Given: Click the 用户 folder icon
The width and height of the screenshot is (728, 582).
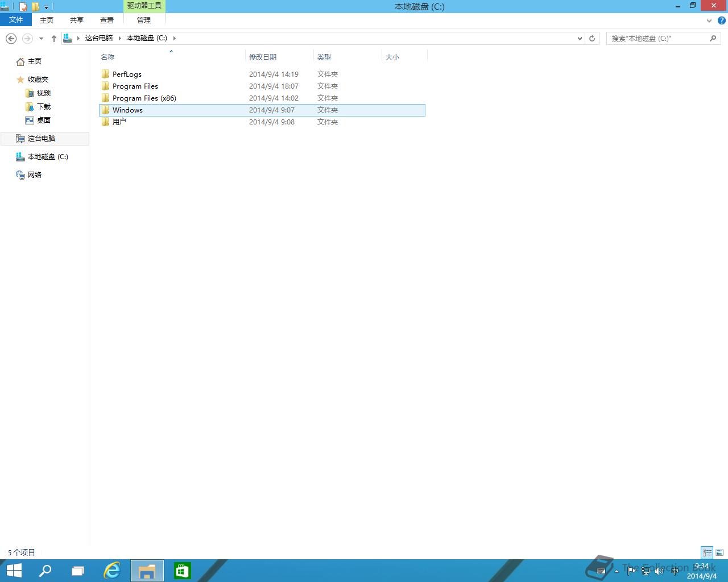Looking at the screenshot, I should 105,122.
